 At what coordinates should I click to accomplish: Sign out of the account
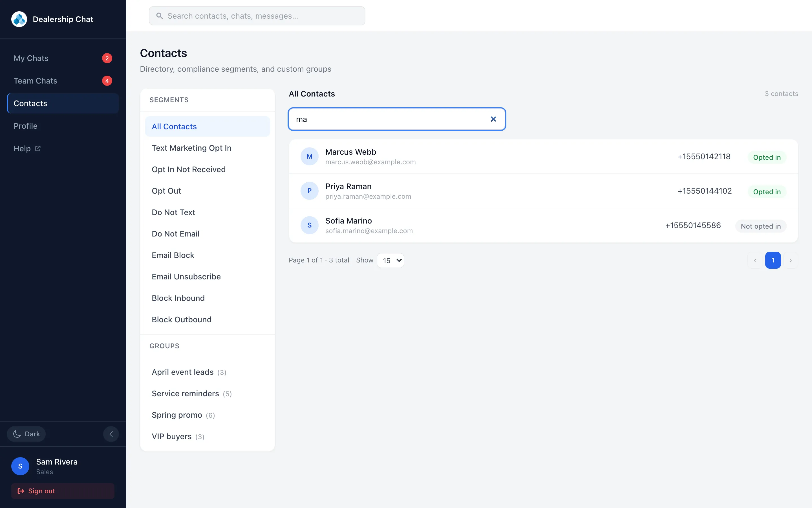pyautogui.click(x=63, y=491)
